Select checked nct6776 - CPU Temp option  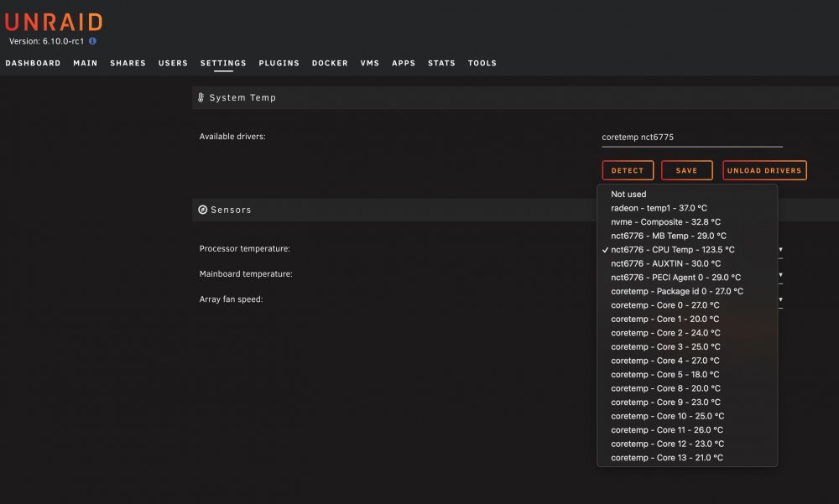(x=687, y=250)
